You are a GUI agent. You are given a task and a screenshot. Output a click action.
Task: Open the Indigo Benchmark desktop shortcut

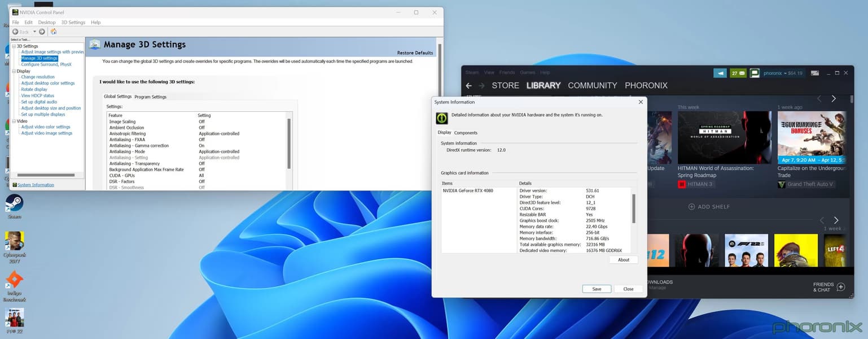pos(14,286)
